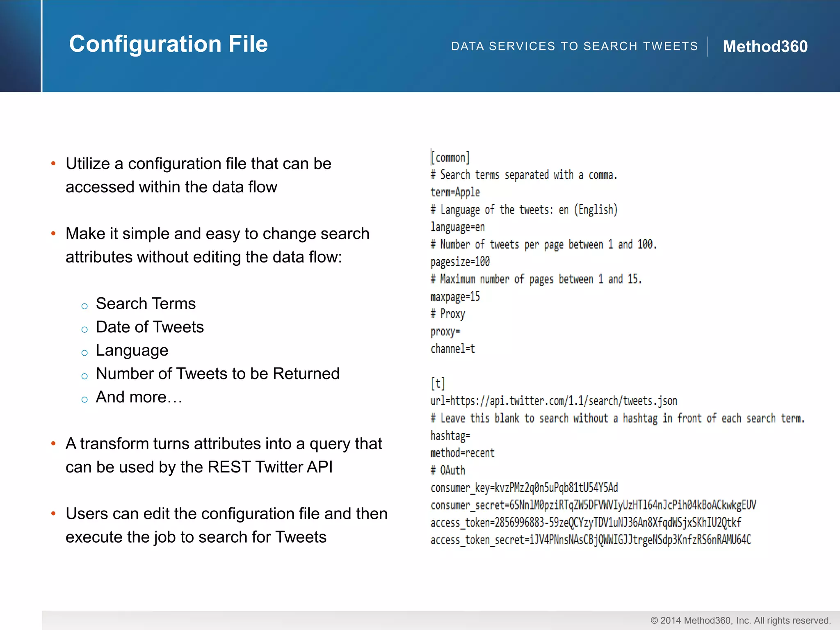The height and width of the screenshot is (630, 840).
Task: Click the '© 2014 Method360, Inc.' copyright footer
Action: [x=741, y=621]
